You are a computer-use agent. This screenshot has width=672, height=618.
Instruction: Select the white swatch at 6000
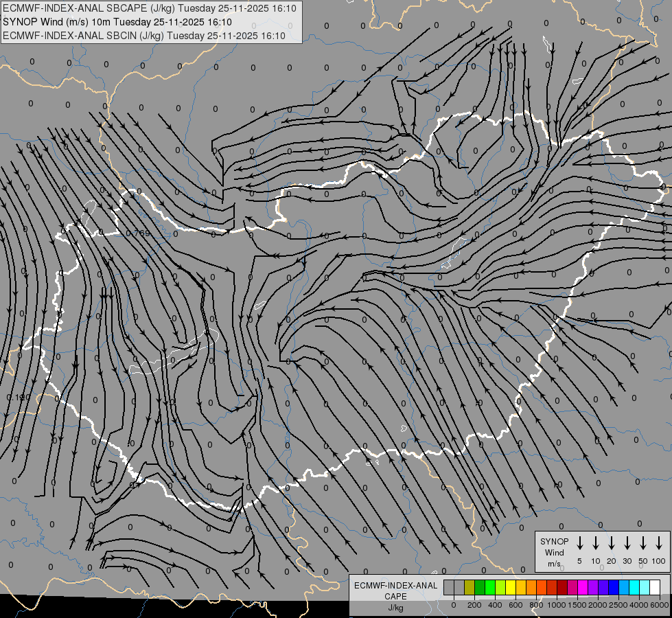click(x=654, y=587)
